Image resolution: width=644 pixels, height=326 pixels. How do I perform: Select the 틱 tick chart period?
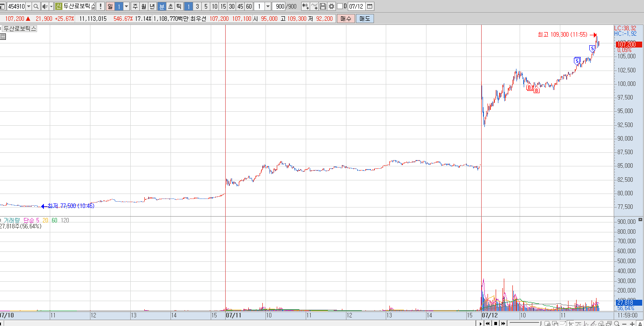click(179, 6)
